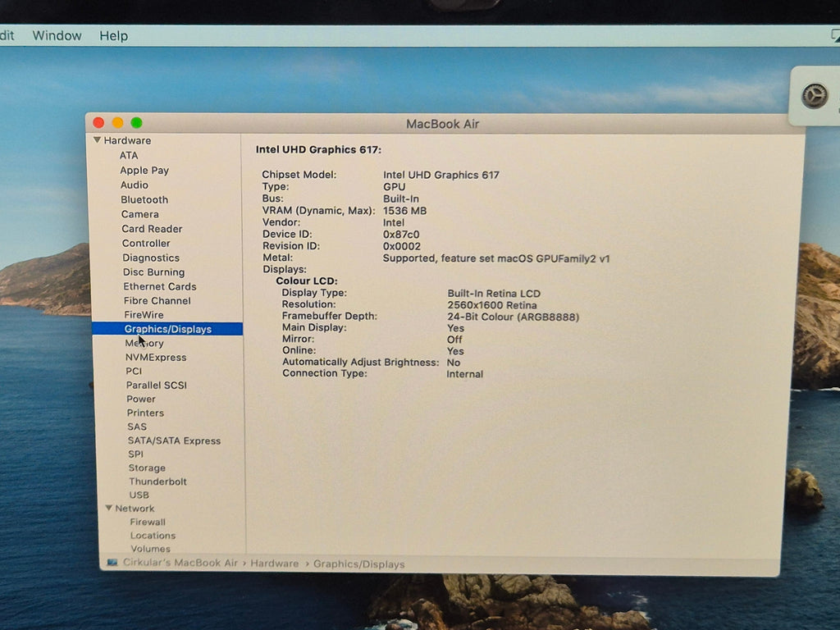This screenshot has width=840, height=630.
Task: Minimize the MacBook Air window
Action: coord(117,123)
